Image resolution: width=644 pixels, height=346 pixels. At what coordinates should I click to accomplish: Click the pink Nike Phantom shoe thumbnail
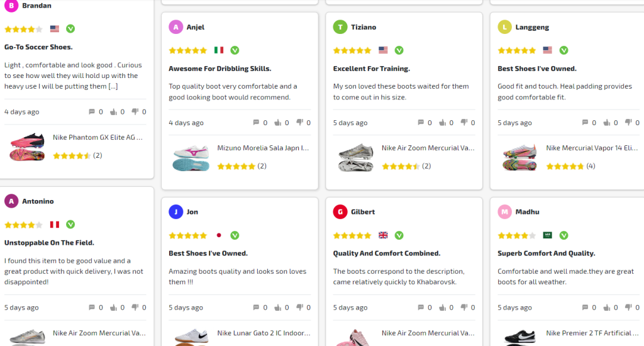(x=27, y=147)
